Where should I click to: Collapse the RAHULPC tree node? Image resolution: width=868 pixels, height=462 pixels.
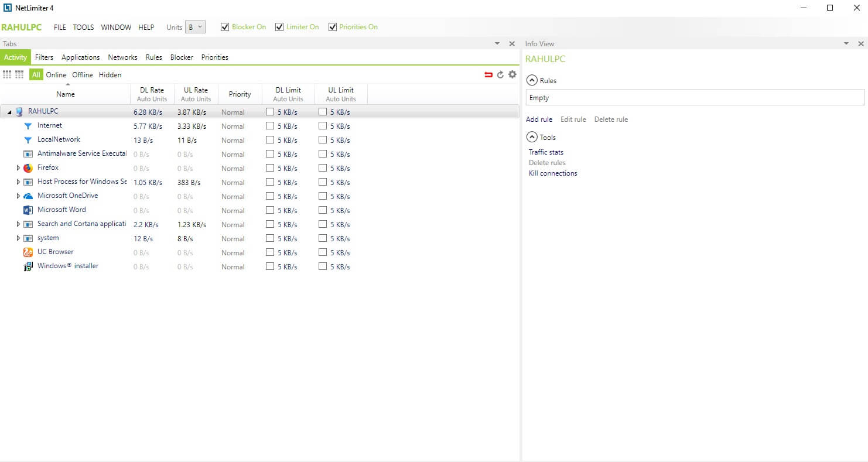(9, 112)
